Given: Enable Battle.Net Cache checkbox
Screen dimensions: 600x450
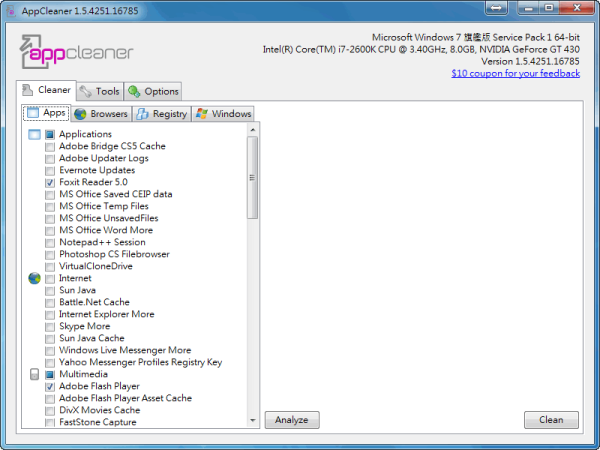Looking at the screenshot, I should tap(50, 303).
